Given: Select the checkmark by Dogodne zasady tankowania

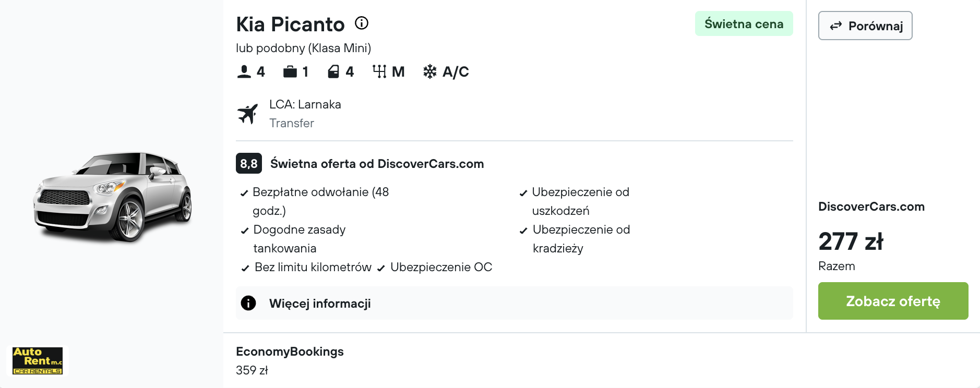Looking at the screenshot, I should pos(244,231).
